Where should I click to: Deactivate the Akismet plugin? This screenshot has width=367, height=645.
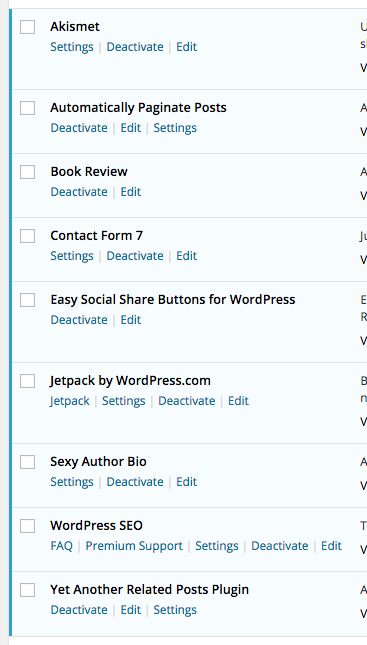click(135, 47)
